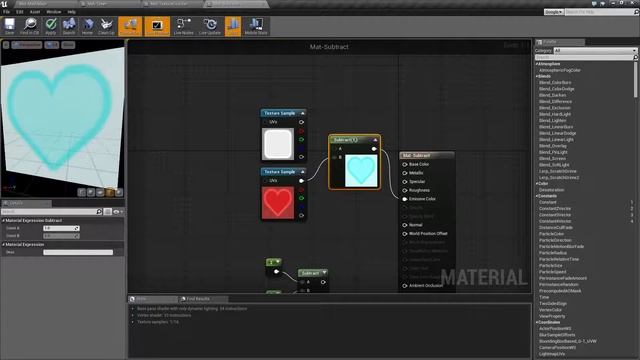Click the Clean Up toolbar icon
640x360 pixels.
[x=106, y=26]
